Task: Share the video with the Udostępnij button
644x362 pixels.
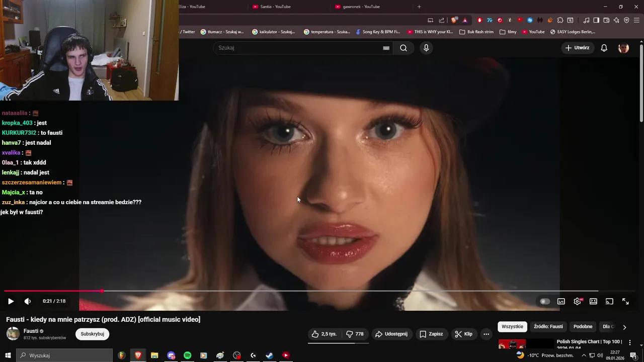Action: [391, 334]
